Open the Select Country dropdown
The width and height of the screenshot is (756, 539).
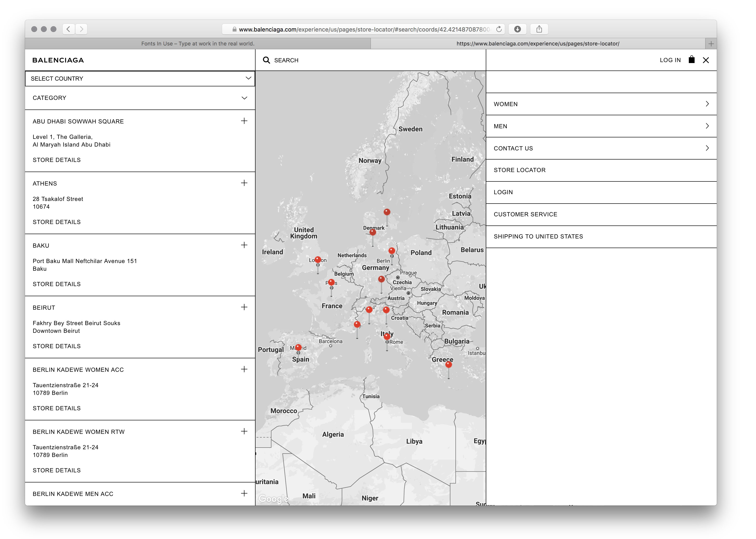140,79
